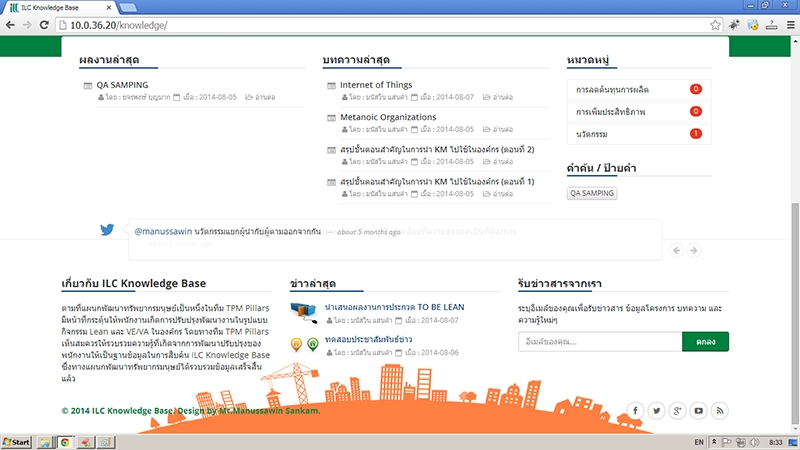
Task: Click อ่านต่อ under Metanoic Organizations
Action: [498, 129]
